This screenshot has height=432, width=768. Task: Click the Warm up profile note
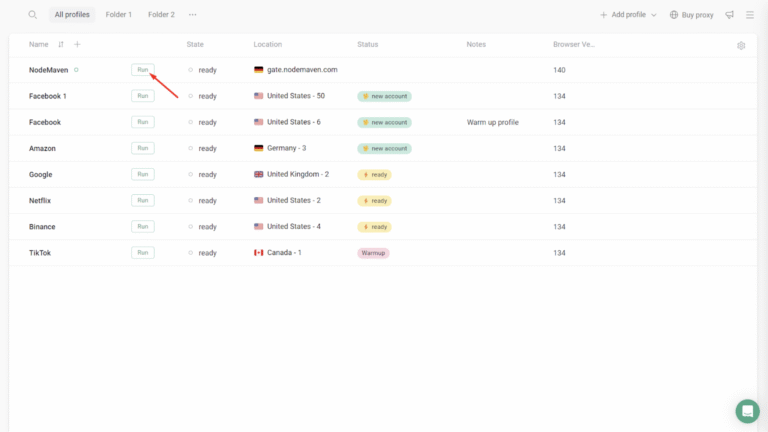492,122
